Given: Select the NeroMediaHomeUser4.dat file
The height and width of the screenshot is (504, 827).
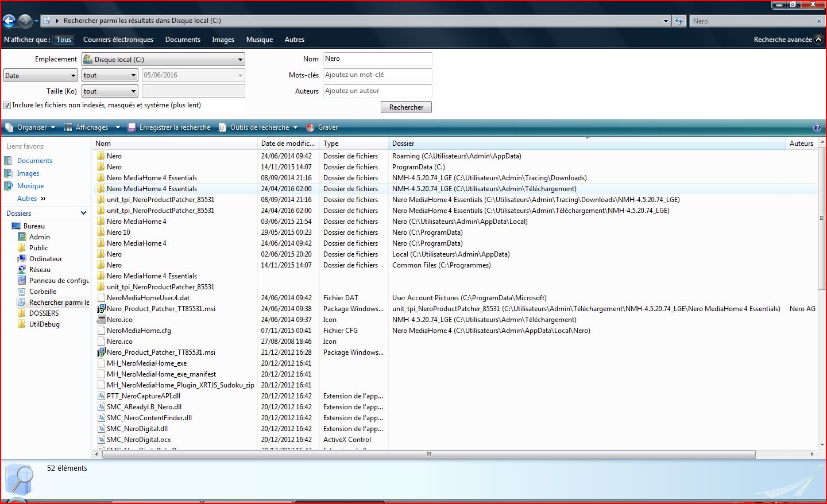Looking at the screenshot, I should [x=148, y=298].
